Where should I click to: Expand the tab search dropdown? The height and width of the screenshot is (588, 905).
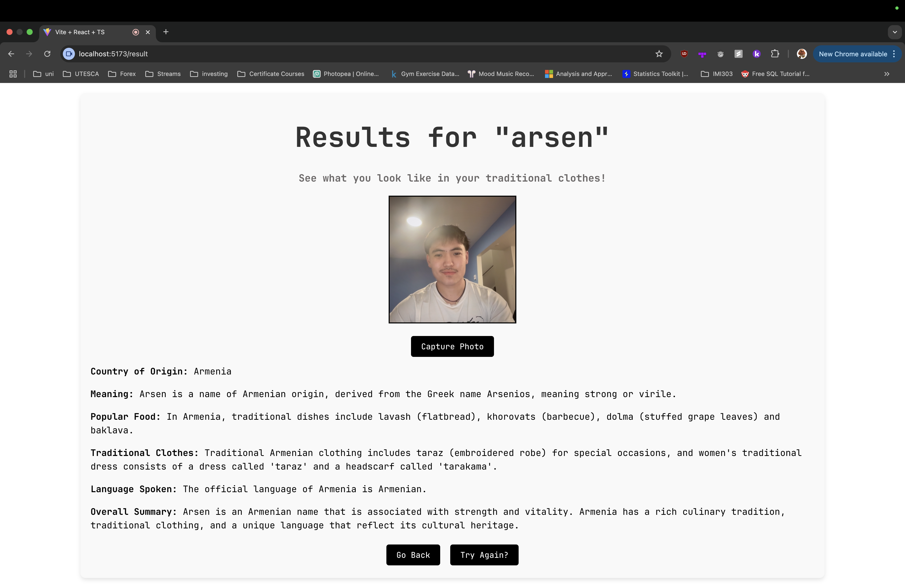point(894,32)
